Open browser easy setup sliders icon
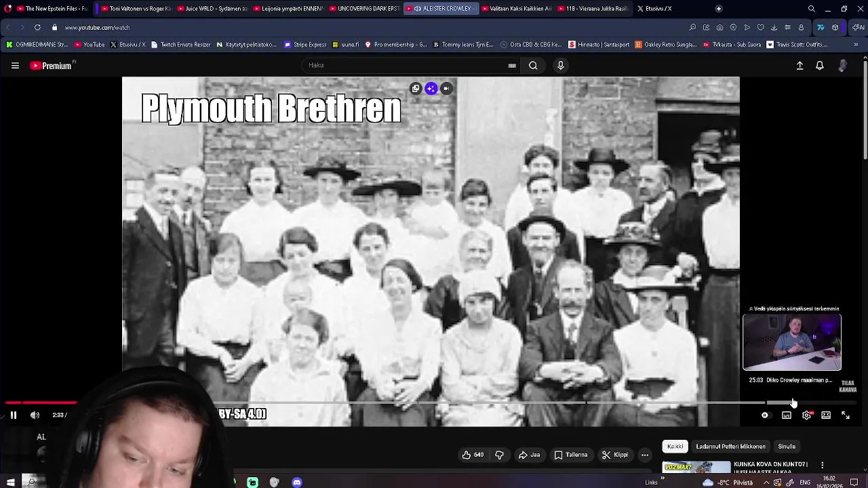The width and height of the screenshot is (868, 488). pos(787,28)
